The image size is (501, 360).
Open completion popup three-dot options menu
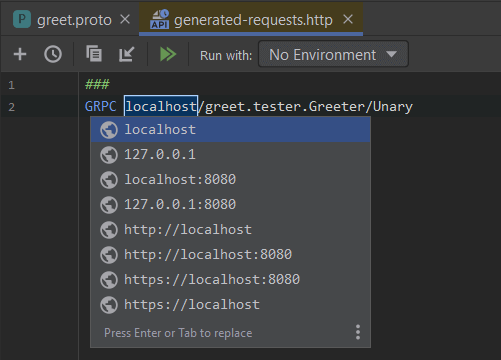tap(358, 332)
